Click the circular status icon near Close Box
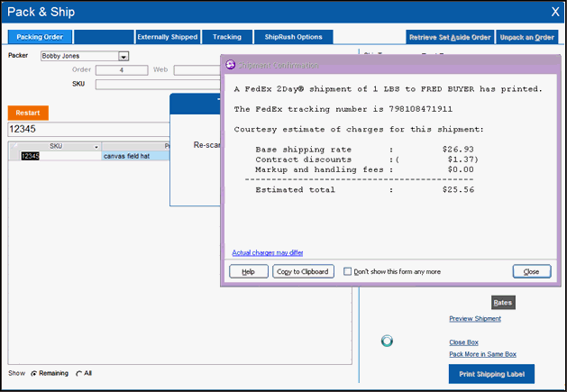 (387, 341)
